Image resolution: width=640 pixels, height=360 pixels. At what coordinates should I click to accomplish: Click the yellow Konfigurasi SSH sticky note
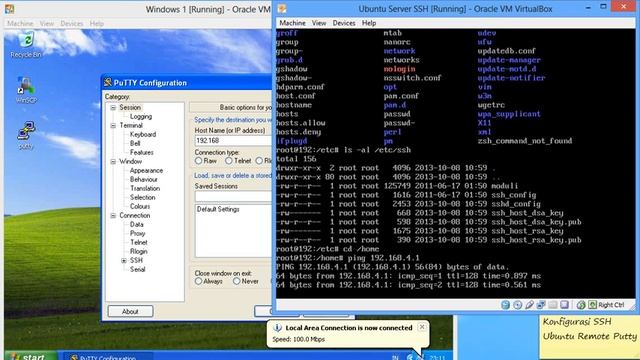(589, 337)
